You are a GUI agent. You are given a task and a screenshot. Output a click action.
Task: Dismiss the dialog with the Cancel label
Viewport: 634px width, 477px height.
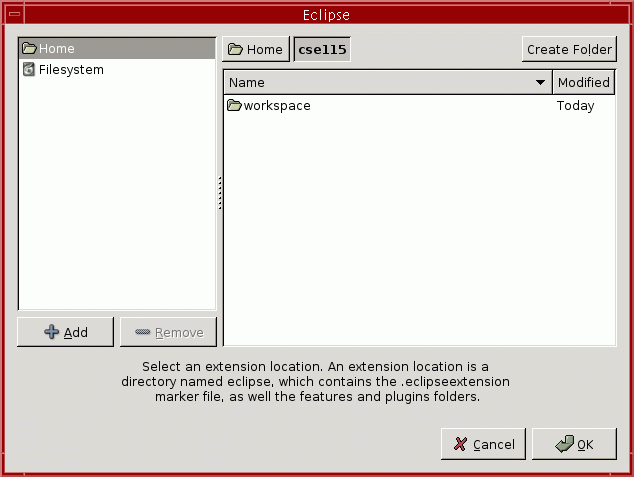pos(494,445)
